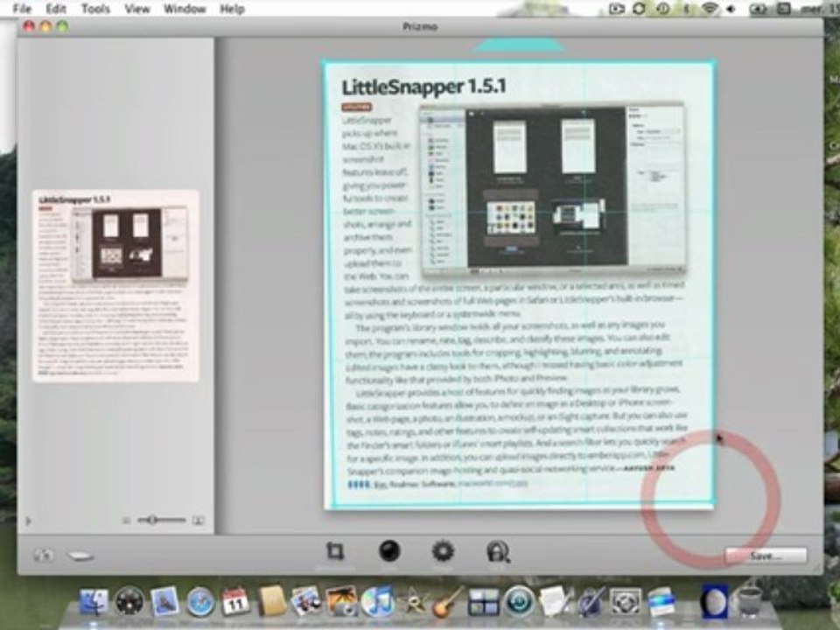The height and width of the screenshot is (630, 840).
Task: Click the flatbed scanner icon
Action: [80, 556]
